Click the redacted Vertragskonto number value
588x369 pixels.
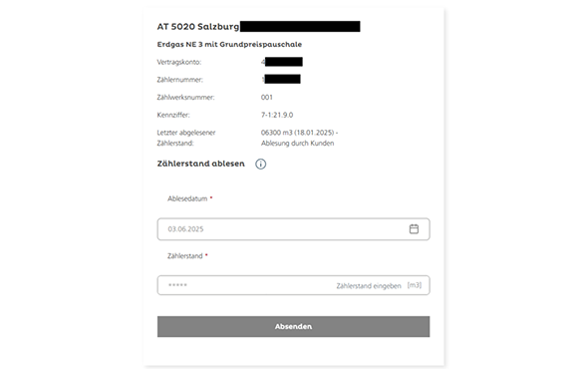[282, 62]
